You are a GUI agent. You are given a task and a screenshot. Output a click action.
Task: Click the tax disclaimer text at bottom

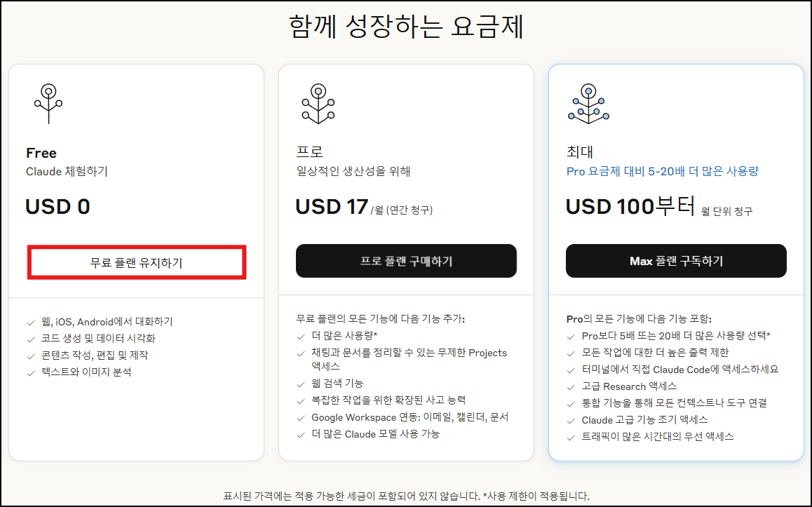pos(406,493)
